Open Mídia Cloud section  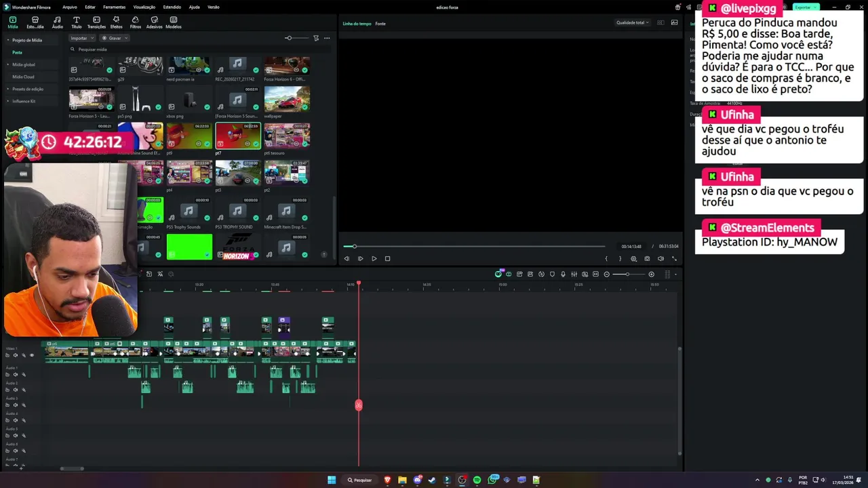[x=23, y=77]
